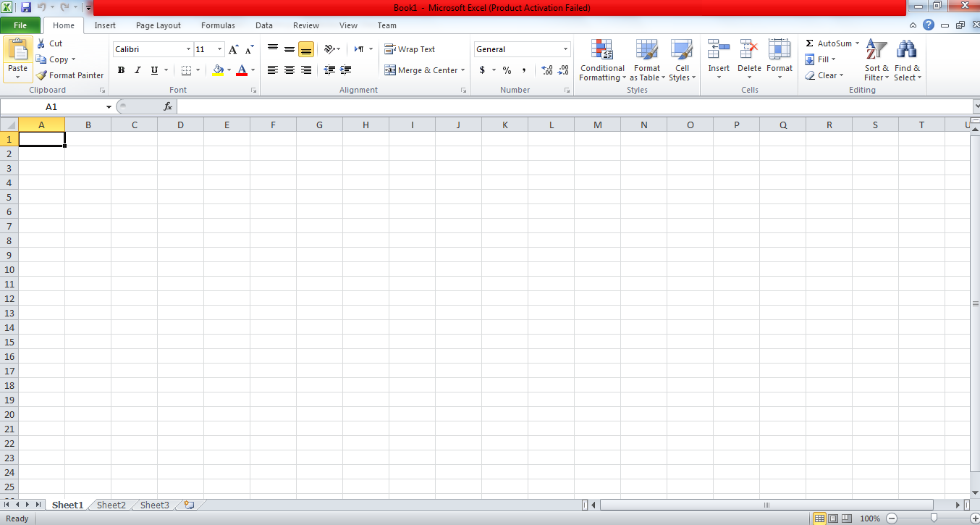Switch to Insert ribbon tab
980x525 pixels.
click(105, 25)
